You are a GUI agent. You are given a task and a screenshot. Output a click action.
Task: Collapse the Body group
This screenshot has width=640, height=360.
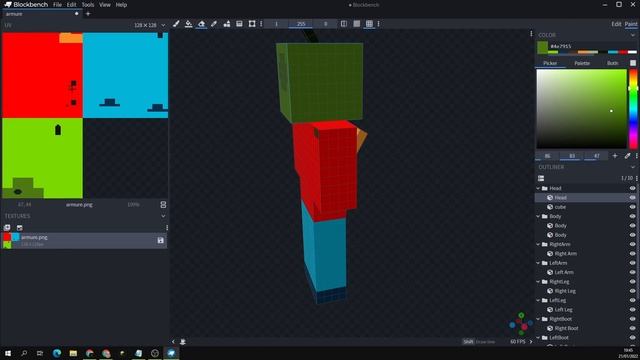pyautogui.click(x=538, y=216)
